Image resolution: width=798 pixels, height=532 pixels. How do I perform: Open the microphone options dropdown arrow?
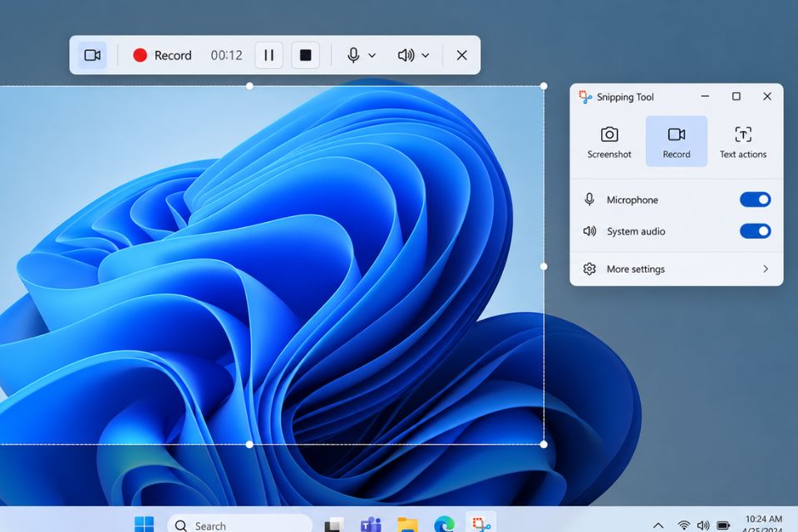point(372,56)
